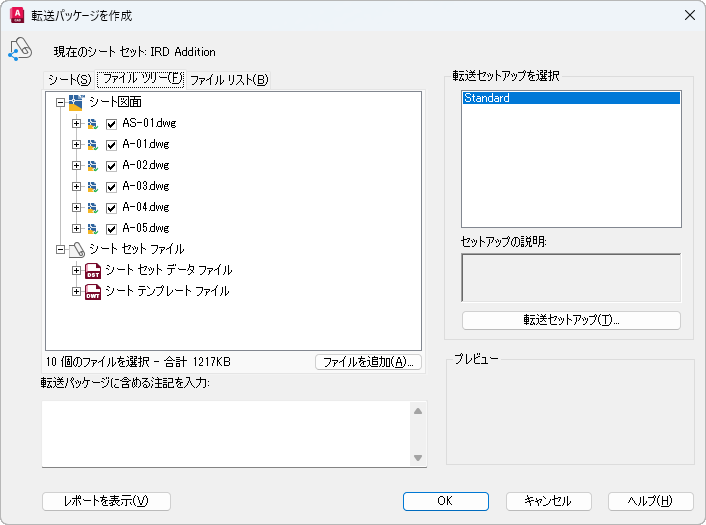Switch to the ファイル リスト(B) tab
706x525 pixels.
[x=229, y=79]
